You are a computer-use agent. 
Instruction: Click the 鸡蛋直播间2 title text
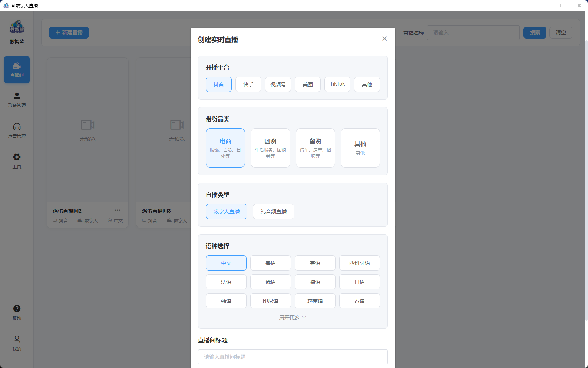click(x=67, y=211)
